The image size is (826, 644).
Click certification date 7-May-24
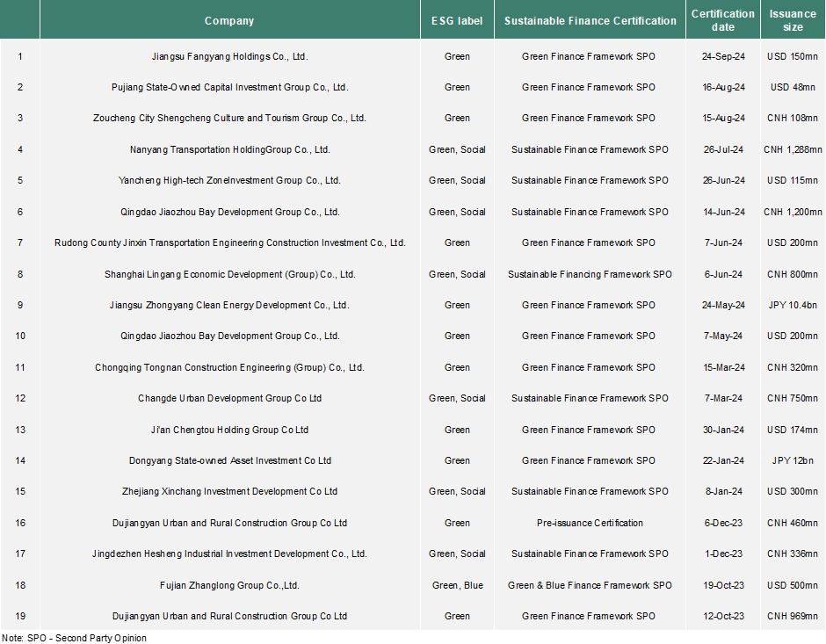tap(723, 336)
